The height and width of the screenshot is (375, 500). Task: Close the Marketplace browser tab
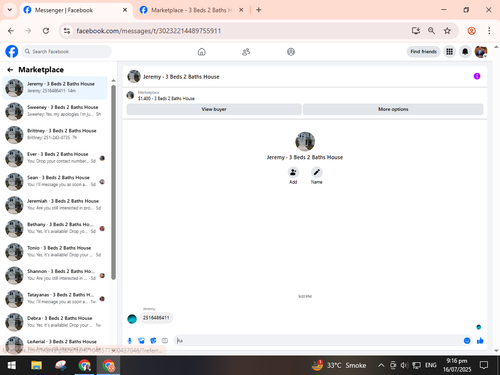[241, 10]
